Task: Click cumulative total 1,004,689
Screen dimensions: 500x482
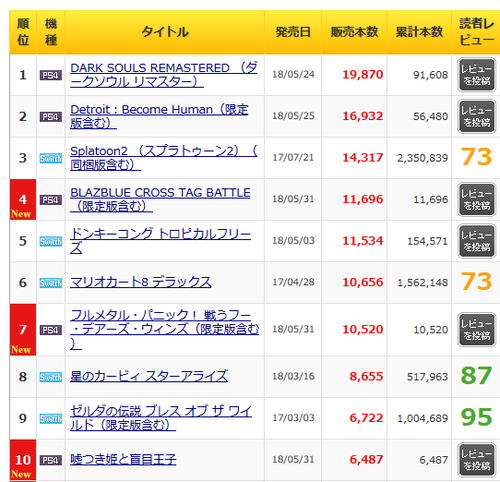Action: click(x=422, y=418)
